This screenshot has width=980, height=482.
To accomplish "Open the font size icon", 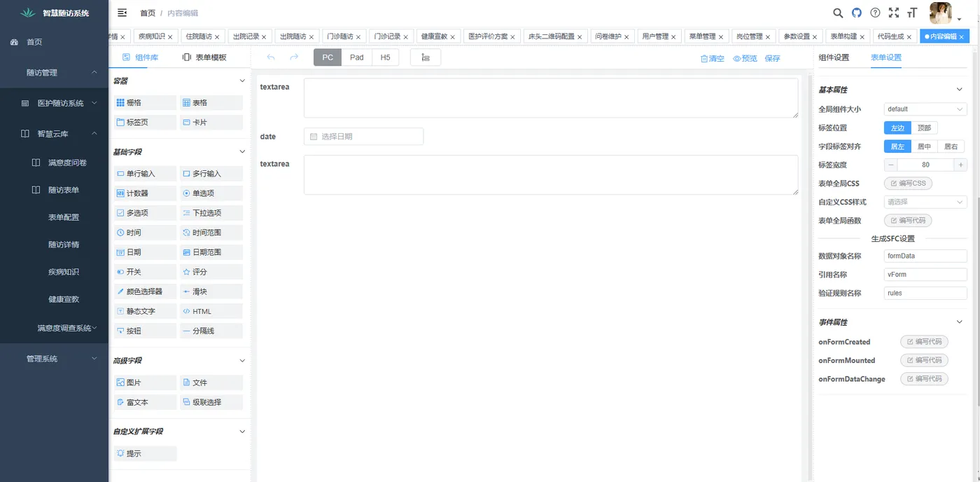I will 912,13.
